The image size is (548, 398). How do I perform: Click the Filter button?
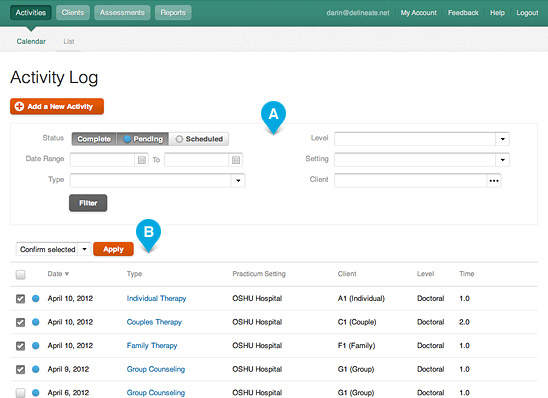(x=88, y=203)
